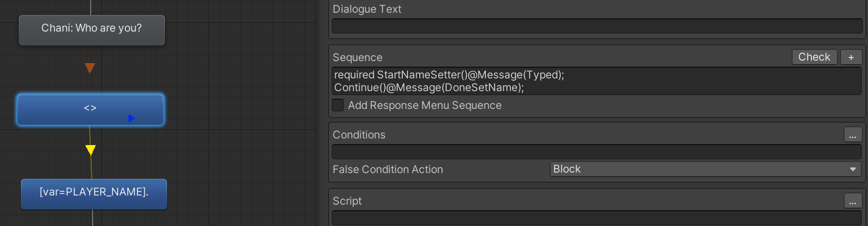The width and height of the screenshot is (868, 226).
Task: Click the False Condition Action label
Action: (x=388, y=169)
